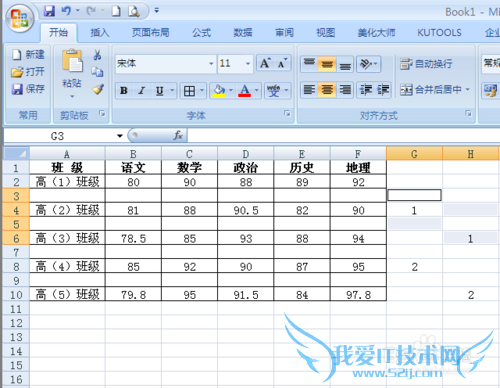Viewport: 500px width, 388px height.
Task: Expand paste options arrow under 粘贴
Action: (x=72, y=97)
